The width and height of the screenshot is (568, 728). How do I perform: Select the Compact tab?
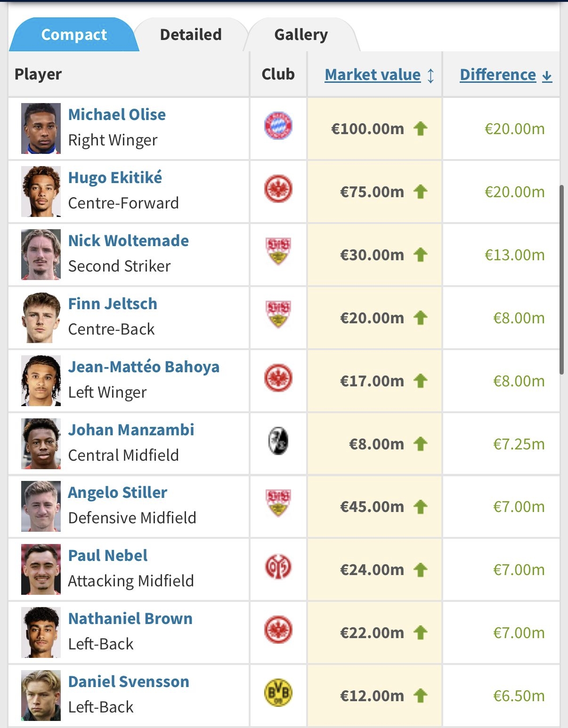coord(74,35)
